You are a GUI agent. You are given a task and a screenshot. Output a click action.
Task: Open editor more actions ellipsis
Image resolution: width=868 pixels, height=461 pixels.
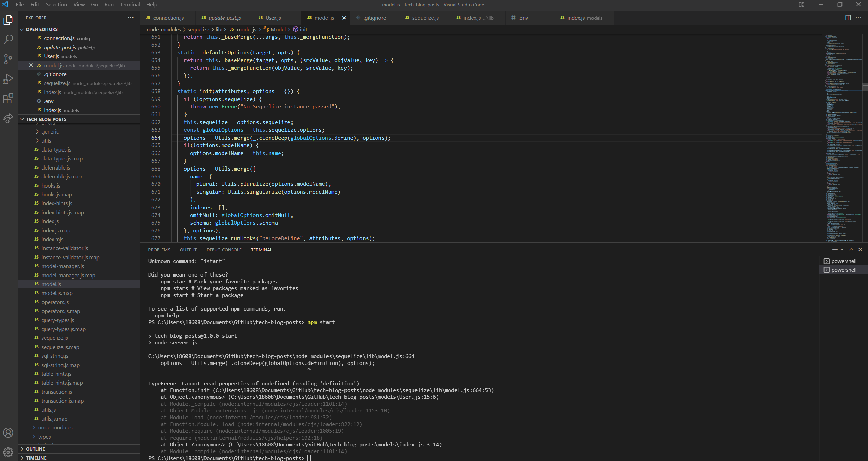click(x=858, y=18)
